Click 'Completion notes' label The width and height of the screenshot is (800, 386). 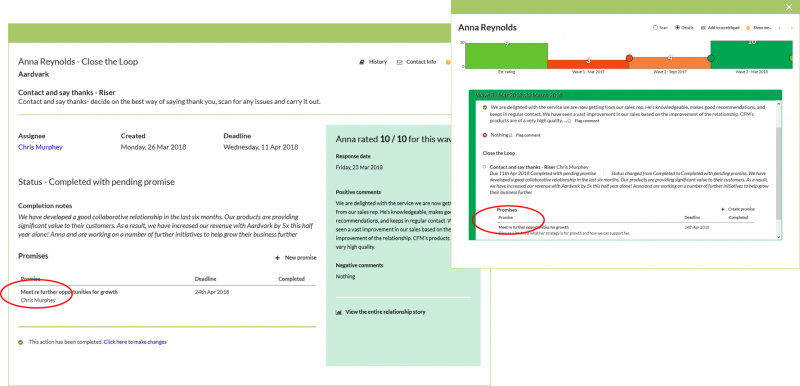coord(45,206)
